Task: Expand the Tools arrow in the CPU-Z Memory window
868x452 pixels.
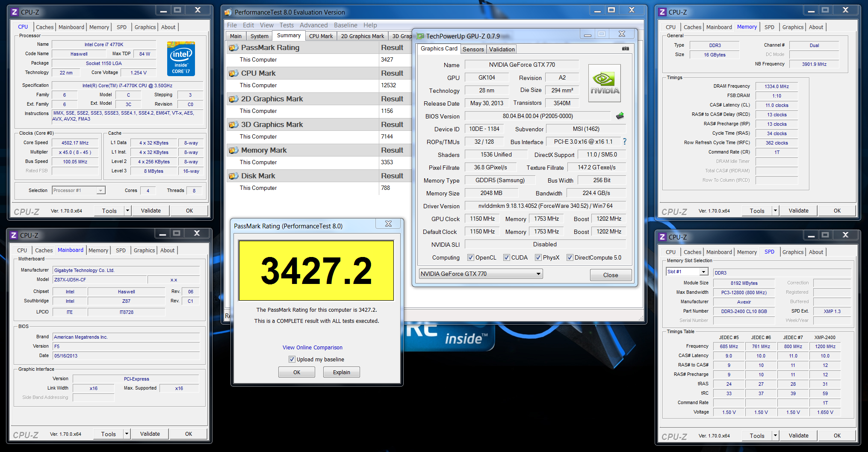Action: [775, 210]
